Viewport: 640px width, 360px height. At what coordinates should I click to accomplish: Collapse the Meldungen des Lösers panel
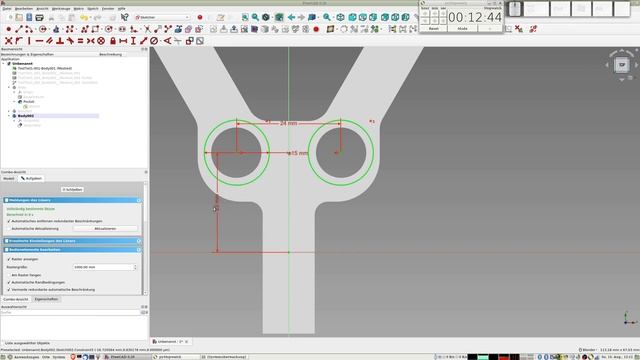(139, 200)
